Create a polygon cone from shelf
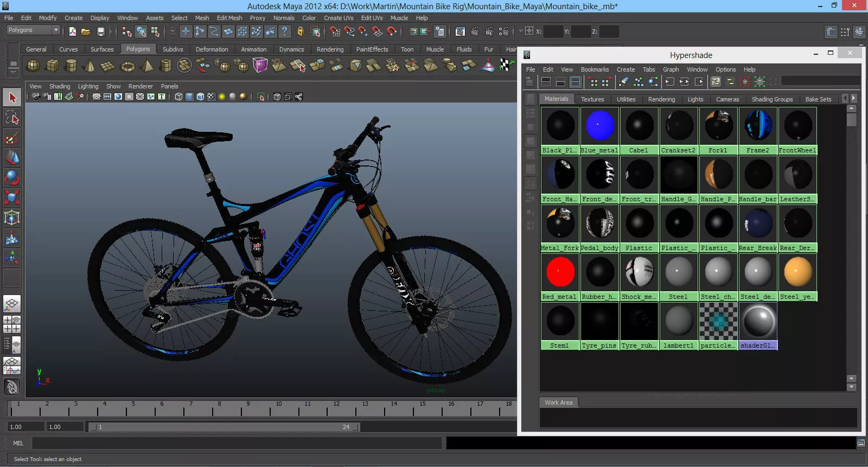The image size is (868, 467). tap(90, 66)
